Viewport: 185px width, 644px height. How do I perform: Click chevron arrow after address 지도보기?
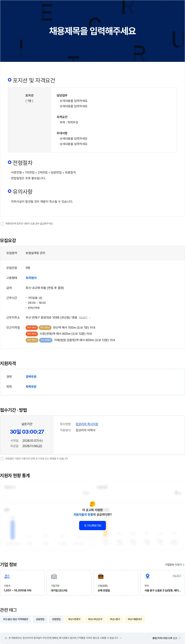coord(90,317)
